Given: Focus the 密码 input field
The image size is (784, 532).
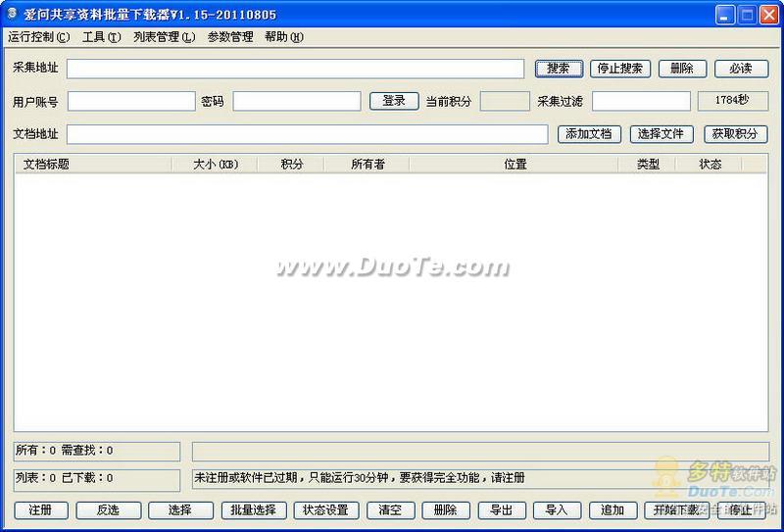Looking at the screenshot, I should pyautogui.click(x=297, y=101).
